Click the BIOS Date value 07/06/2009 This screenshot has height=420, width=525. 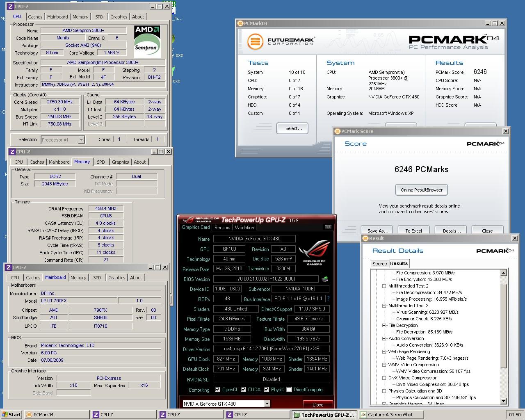click(x=100, y=360)
